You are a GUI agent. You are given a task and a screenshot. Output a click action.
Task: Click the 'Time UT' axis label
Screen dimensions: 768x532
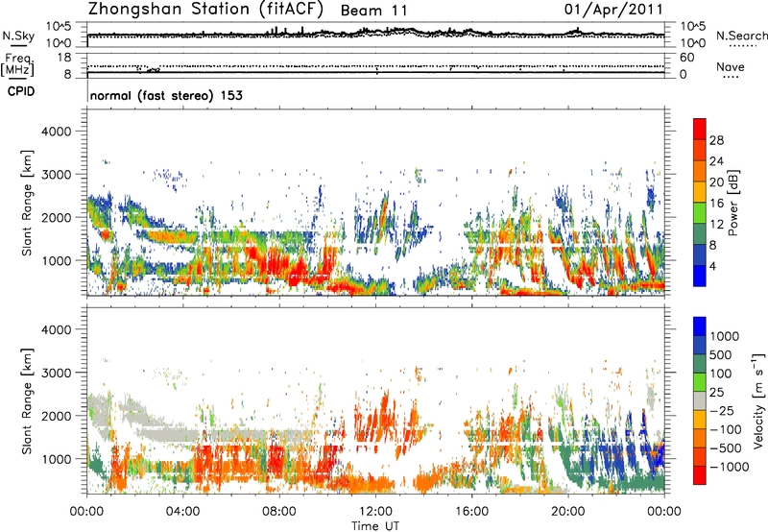coord(375,526)
